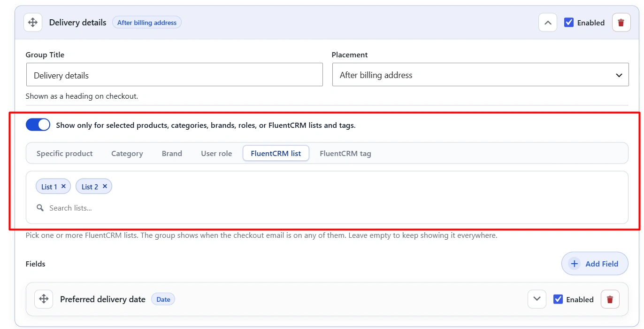Switch to the FluentCRM tag tab
This screenshot has height=329, width=644.
pyautogui.click(x=345, y=153)
